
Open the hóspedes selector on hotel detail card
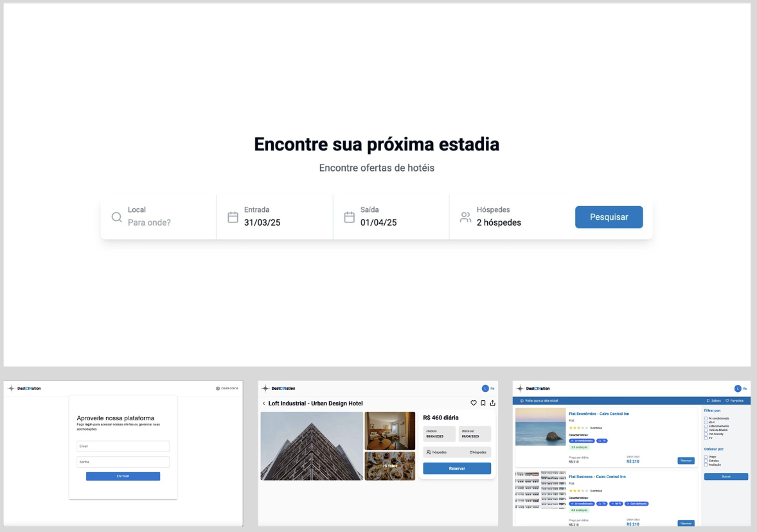(x=457, y=452)
